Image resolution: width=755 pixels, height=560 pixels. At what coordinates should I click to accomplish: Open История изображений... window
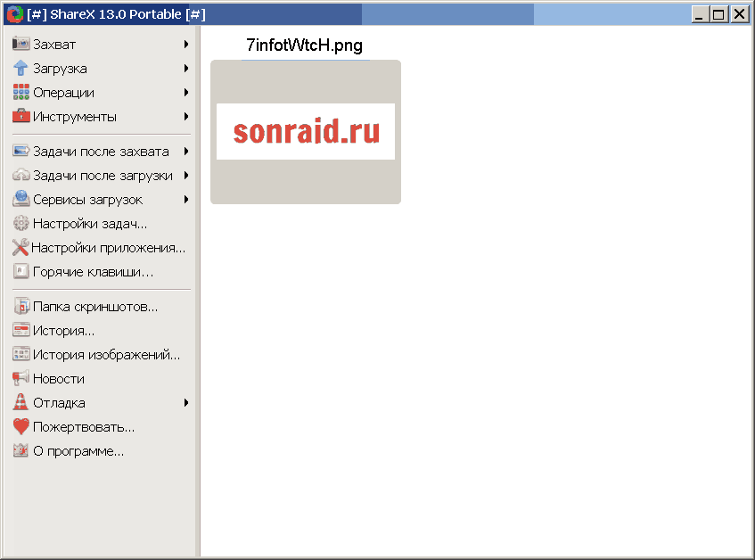point(102,354)
